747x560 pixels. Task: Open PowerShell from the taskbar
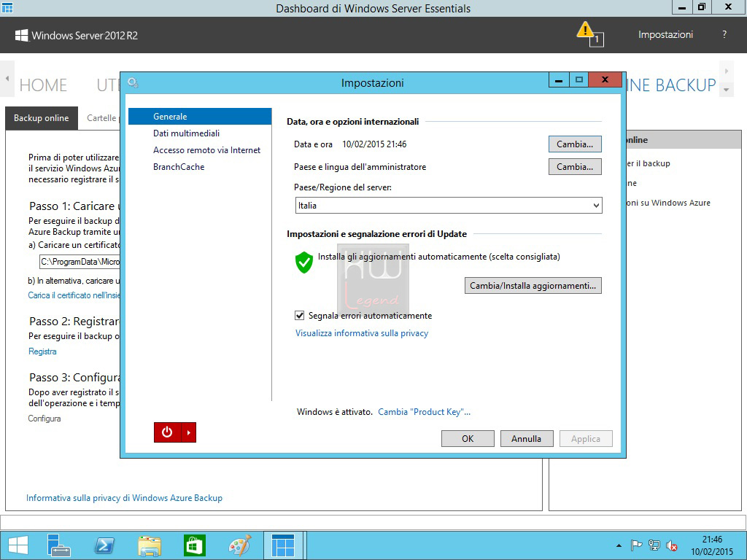tap(104, 545)
